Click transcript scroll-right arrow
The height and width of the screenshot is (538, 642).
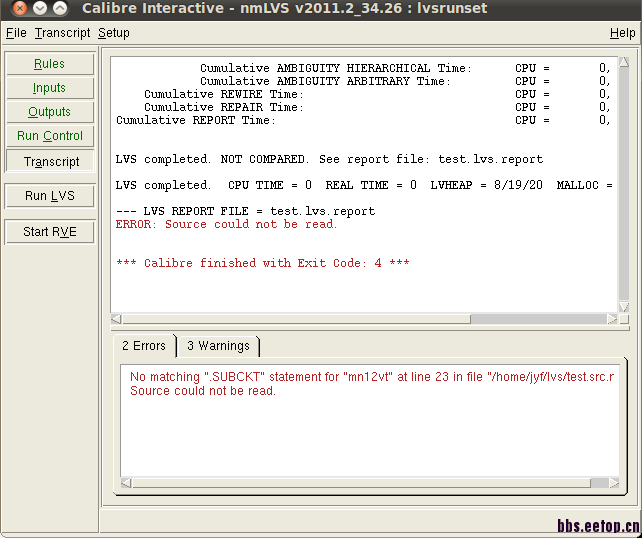pyautogui.click(x=612, y=319)
